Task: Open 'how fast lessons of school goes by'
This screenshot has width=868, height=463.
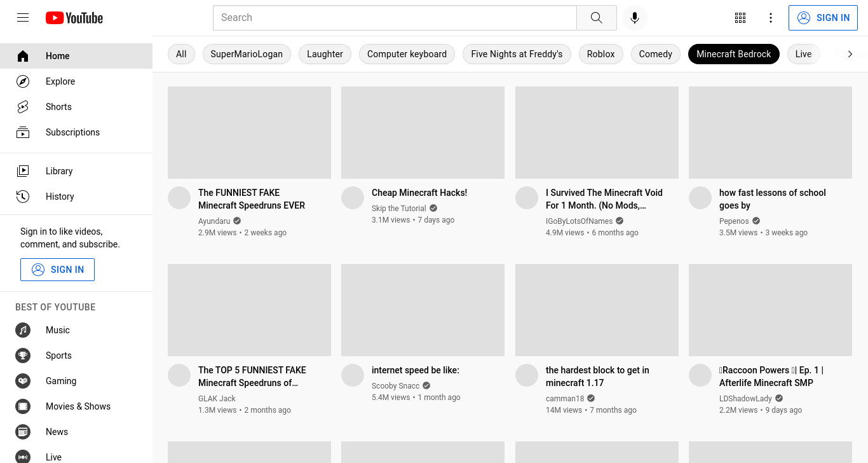Action: (x=772, y=199)
